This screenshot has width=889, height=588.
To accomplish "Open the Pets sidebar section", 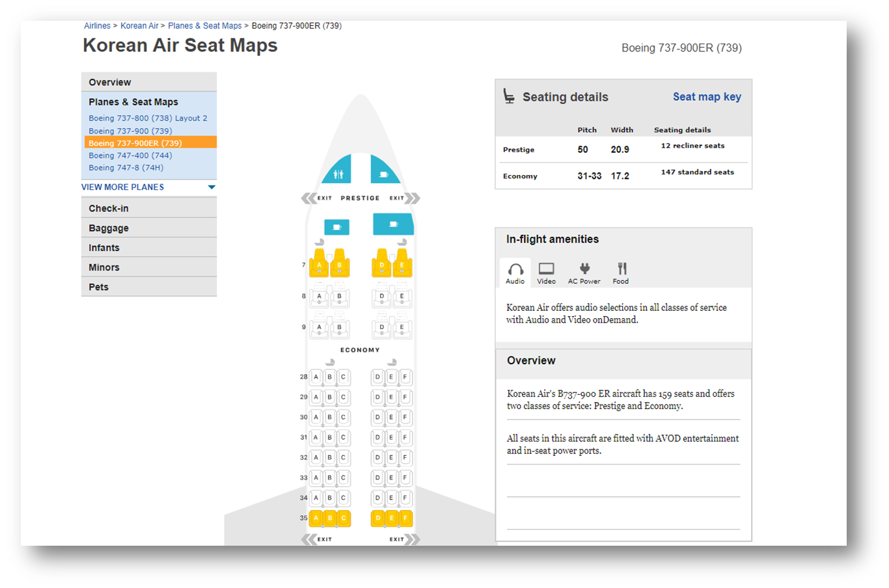I will coord(149,286).
